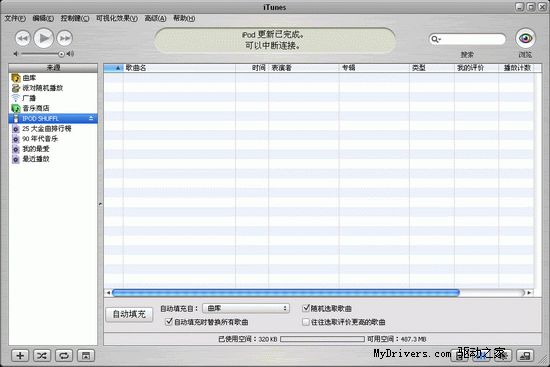Image resolution: width=550 pixels, height=367 pixels.
Task: Open the 编辑(E) menu
Action: point(43,18)
